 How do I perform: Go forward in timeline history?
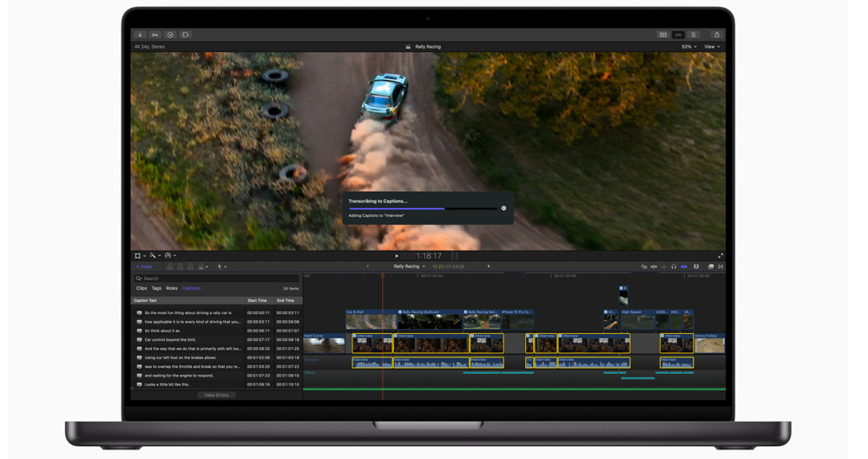(x=488, y=266)
